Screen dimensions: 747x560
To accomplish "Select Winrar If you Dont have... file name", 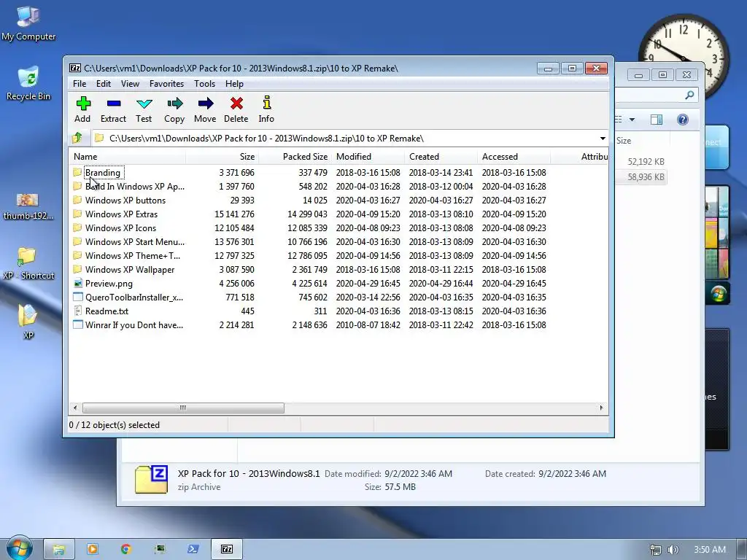I will [x=134, y=325].
